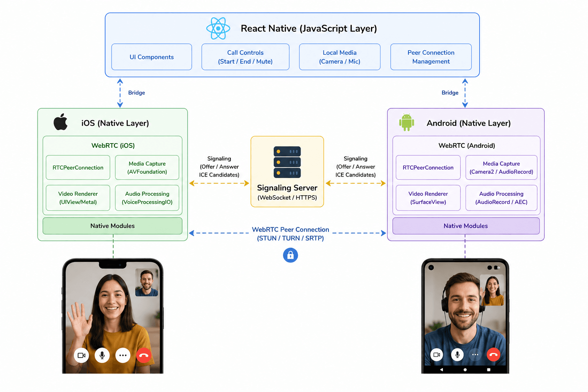This screenshot has height=392, width=588.
Task: Select the Peer Connection Management box
Action: pos(431,57)
